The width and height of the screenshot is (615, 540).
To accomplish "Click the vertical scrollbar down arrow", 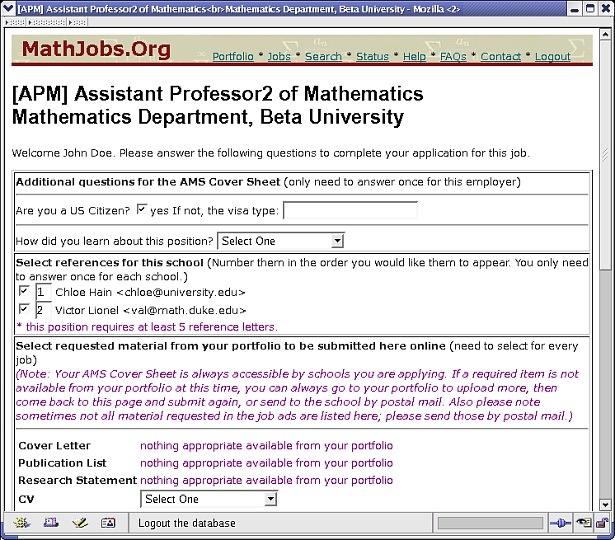I will (x=605, y=505).
